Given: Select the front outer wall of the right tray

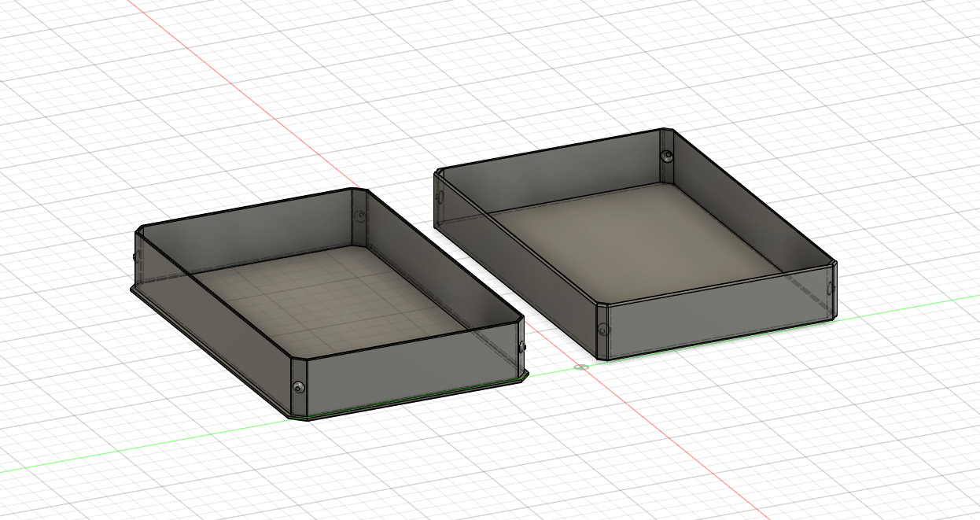Looking at the screenshot, I should point(720,312).
